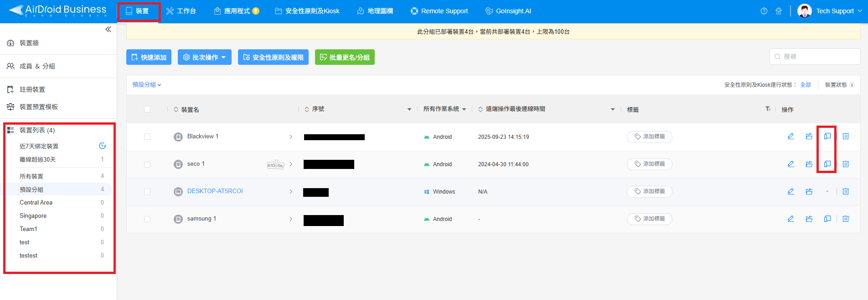The image size is (868, 300).
Task: Delete the Blackview 1 device
Action: tap(846, 137)
